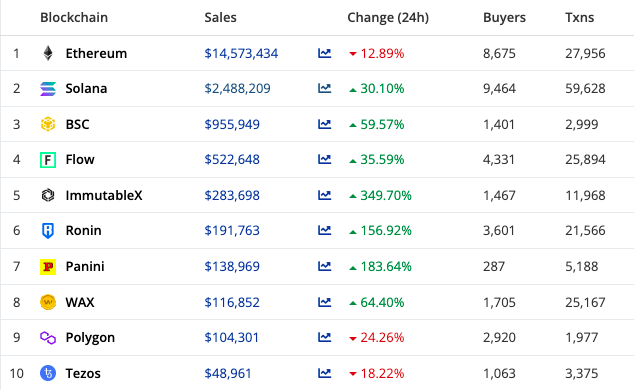
Task: Click the 9,464 buyers count
Action: pyautogui.click(x=499, y=89)
